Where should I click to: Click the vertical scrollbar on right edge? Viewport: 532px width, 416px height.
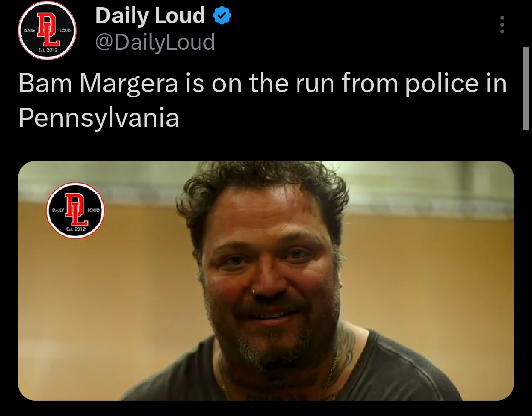526,89
